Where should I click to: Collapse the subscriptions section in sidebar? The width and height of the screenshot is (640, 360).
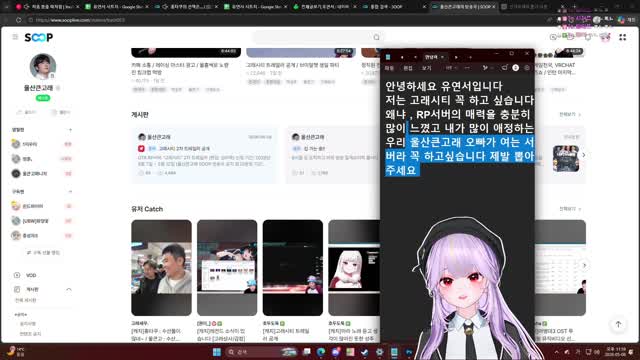(70, 191)
